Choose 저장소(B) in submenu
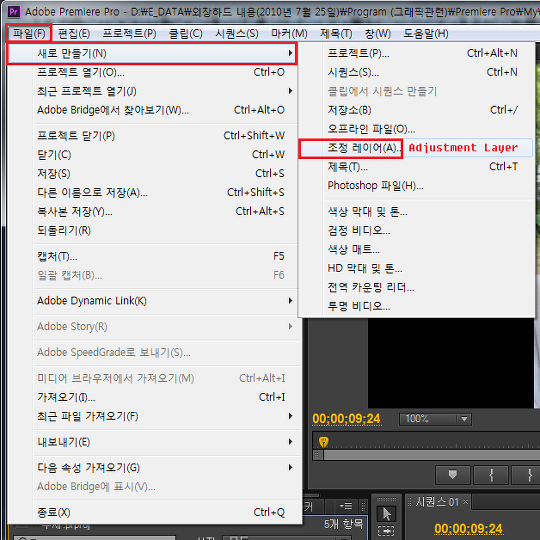This screenshot has width=540, height=540. 416,110
